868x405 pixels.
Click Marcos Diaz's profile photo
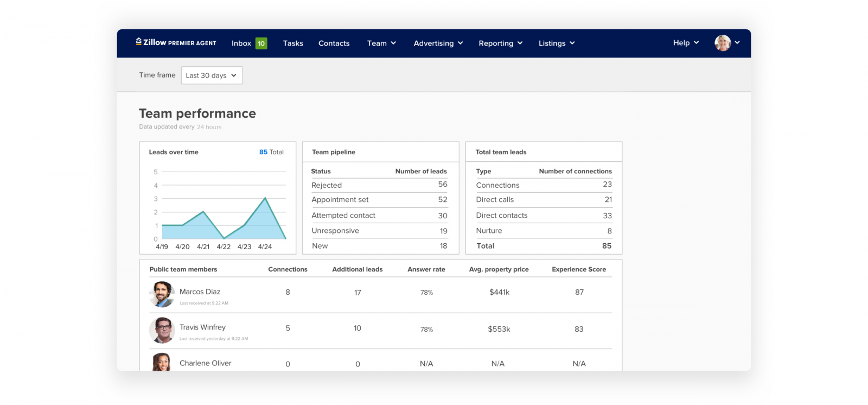pyautogui.click(x=162, y=294)
